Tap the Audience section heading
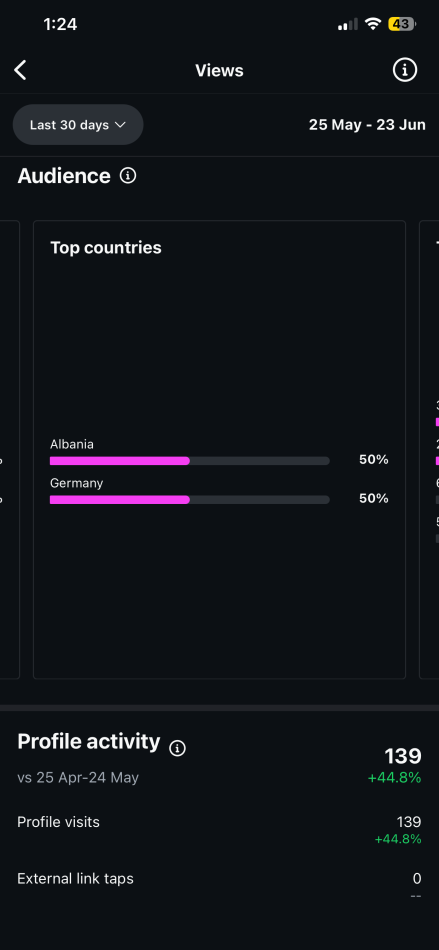Viewport: 439px width, 950px height. point(64,176)
